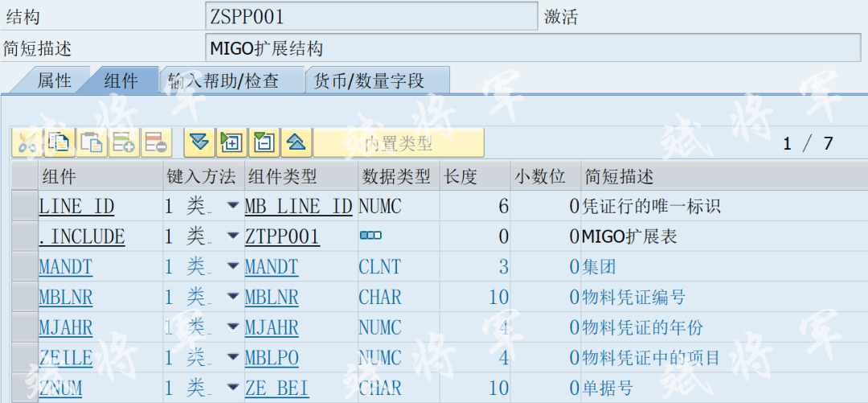Click the Copy toolbar icon
This screenshot has height=403, width=868.
pyautogui.click(x=59, y=143)
